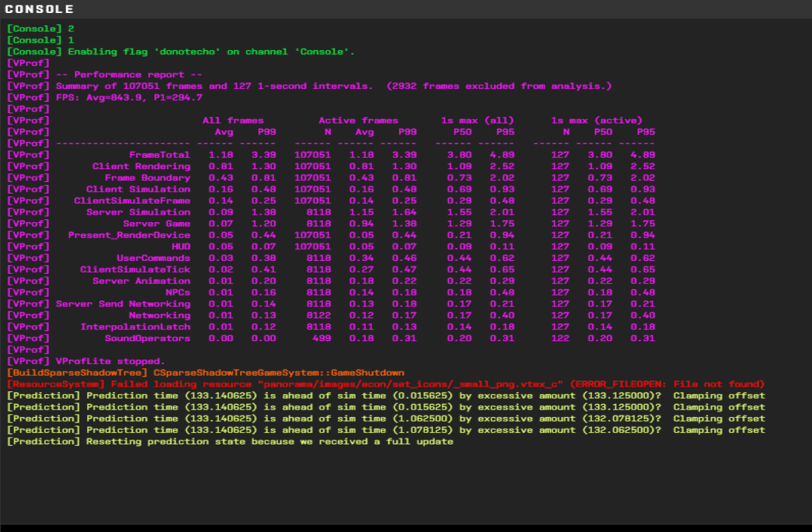Select the "Present_RenderDevice" row label
Image resolution: width=812 pixels, height=532 pixels.
point(129,234)
